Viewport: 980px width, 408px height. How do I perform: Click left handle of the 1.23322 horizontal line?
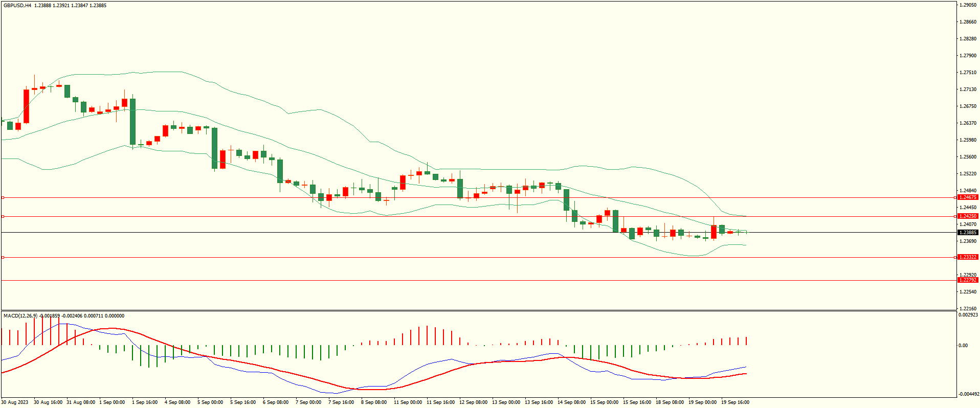click(3, 257)
